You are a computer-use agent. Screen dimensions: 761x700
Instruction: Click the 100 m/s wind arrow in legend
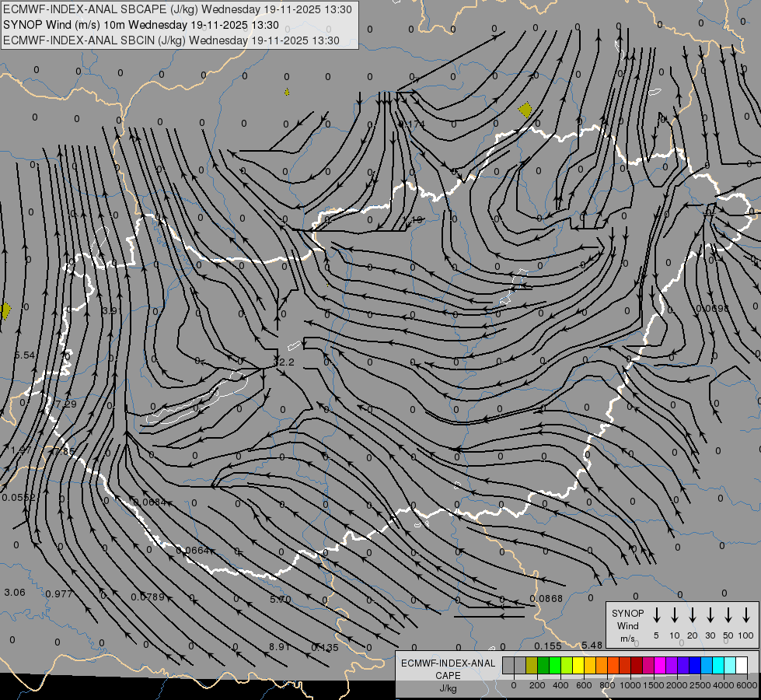click(x=746, y=615)
